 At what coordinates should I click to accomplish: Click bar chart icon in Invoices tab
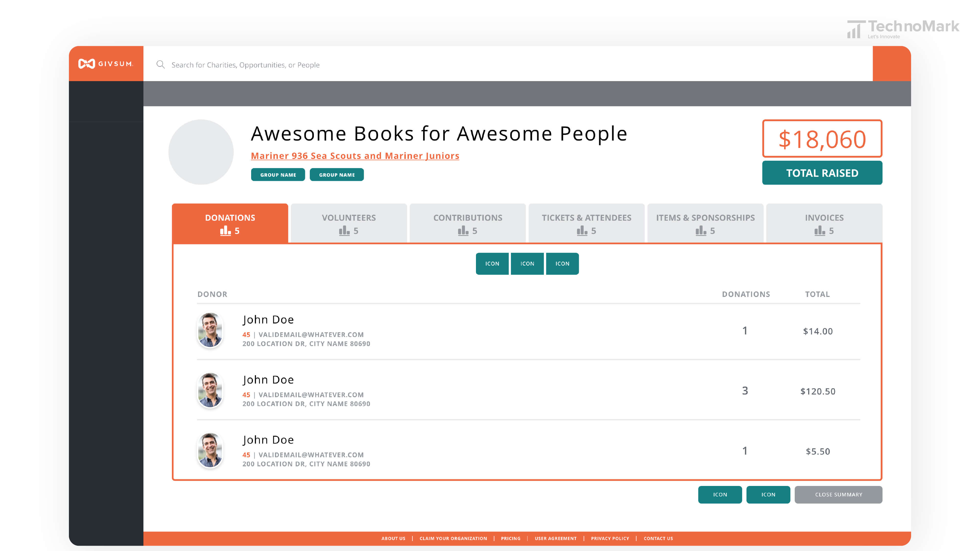pos(820,230)
